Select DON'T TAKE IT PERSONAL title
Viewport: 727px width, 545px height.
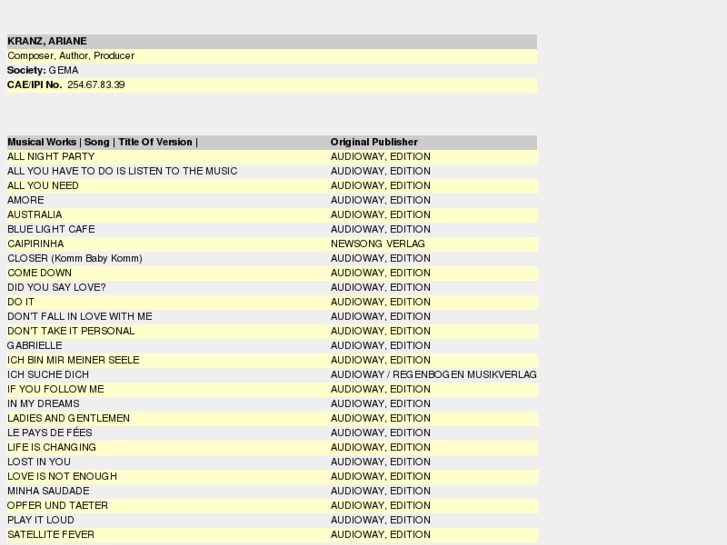coord(71,331)
